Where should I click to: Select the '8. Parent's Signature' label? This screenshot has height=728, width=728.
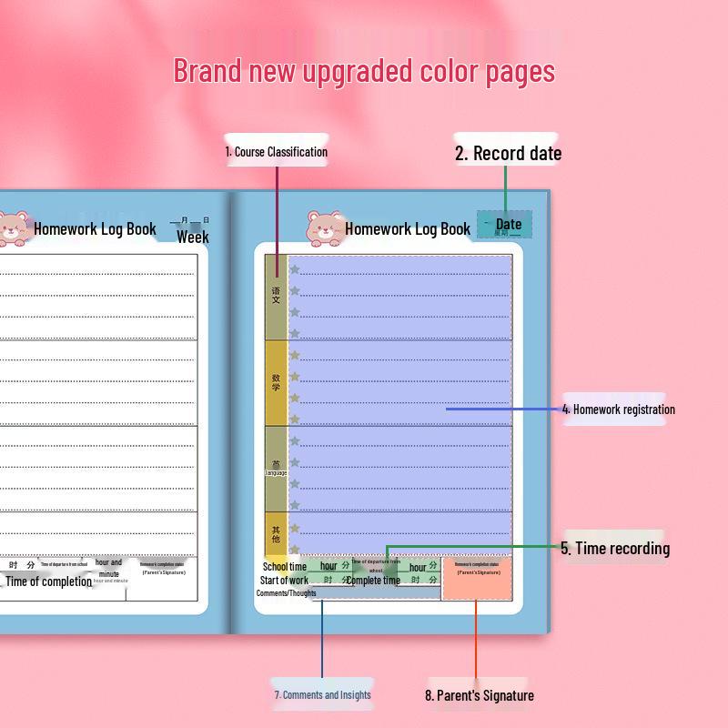480,695
